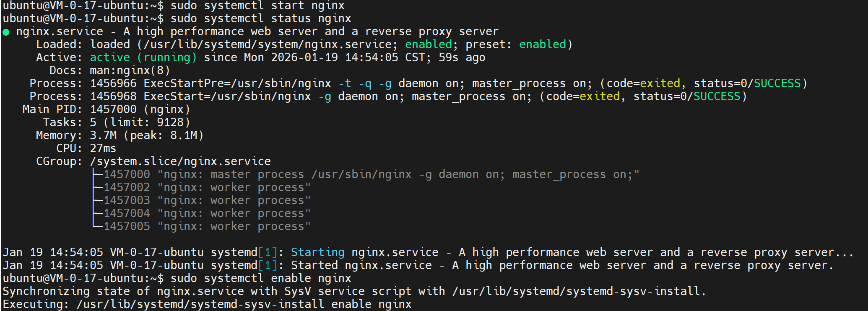Click process ID '1456966'
The image size is (868, 311).
tap(113, 83)
